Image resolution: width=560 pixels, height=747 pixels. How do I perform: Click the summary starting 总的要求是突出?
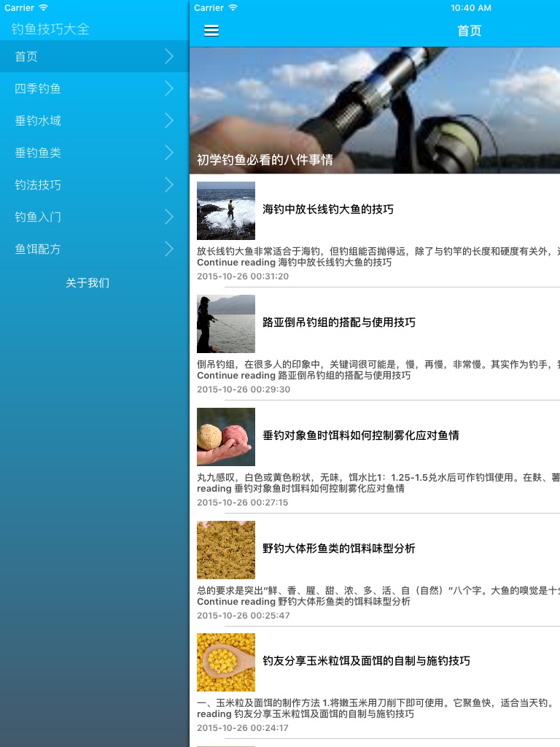click(378, 591)
